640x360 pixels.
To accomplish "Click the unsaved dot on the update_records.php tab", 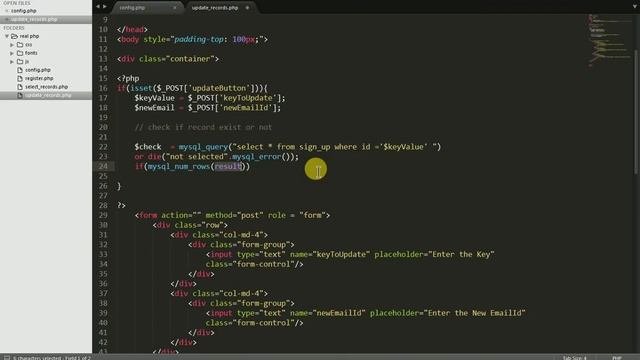I will 247,8.
